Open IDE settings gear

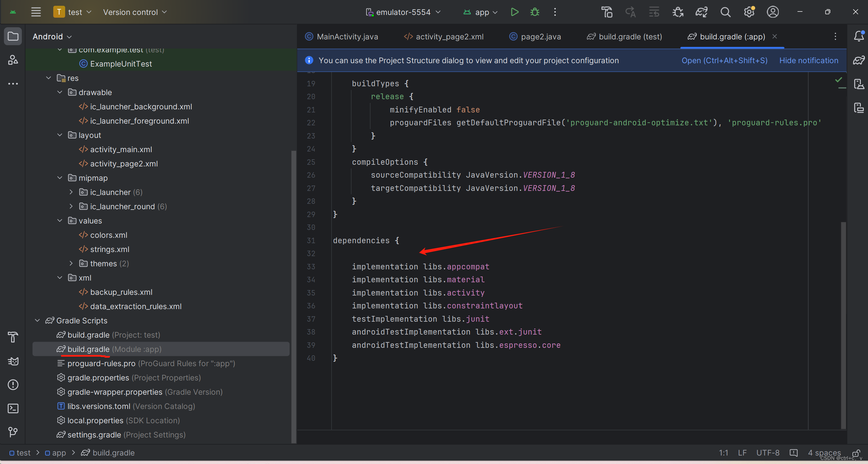pyautogui.click(x=749, y=12)
